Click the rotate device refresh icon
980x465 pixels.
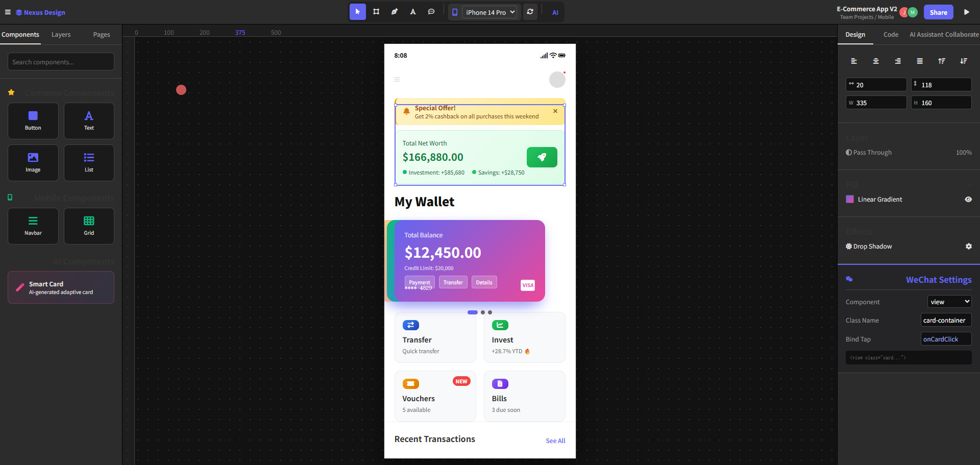click(530, 12)
